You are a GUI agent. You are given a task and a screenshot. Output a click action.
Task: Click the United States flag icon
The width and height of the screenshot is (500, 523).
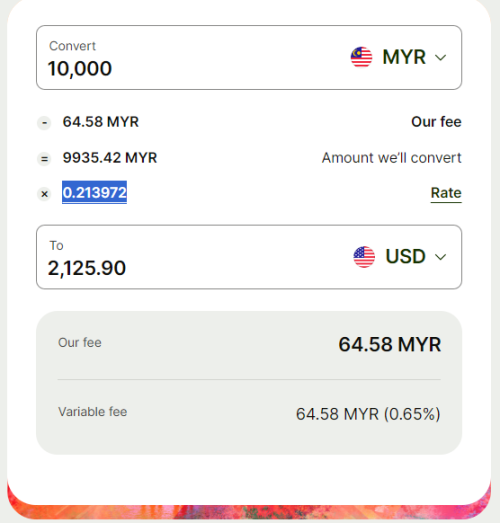(364, 257)
